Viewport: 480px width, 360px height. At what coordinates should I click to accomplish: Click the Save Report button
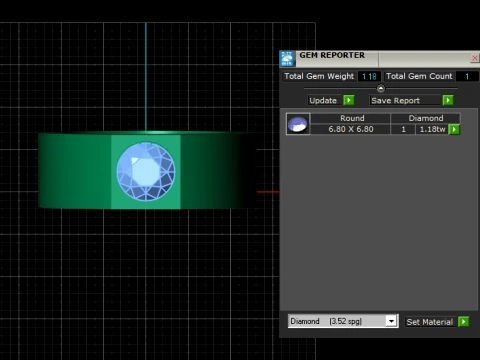tap(406, 100)
